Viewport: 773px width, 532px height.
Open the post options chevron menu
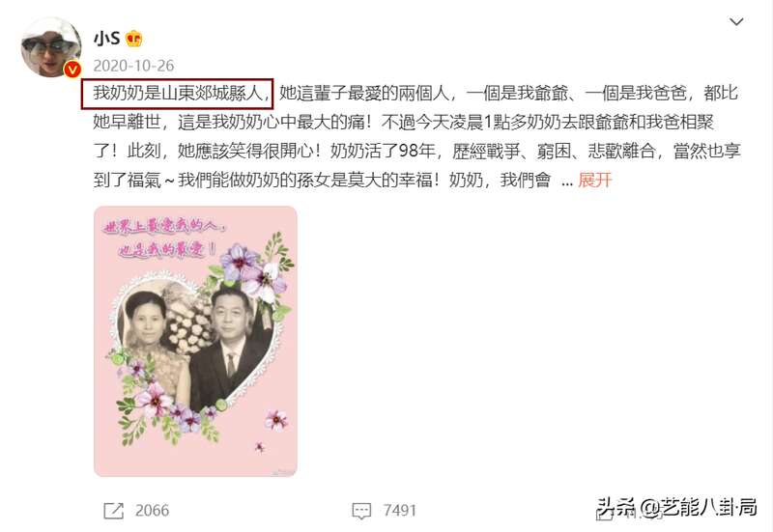(736, 21)
